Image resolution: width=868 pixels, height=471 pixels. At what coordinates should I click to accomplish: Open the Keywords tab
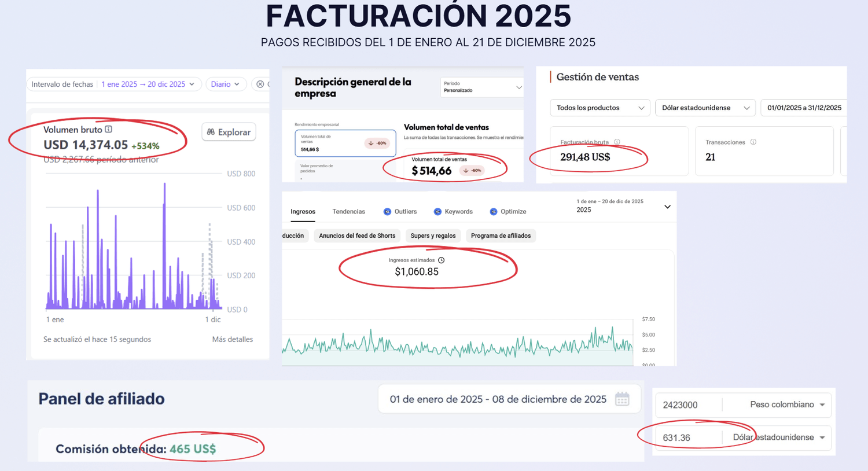[453, 212]
